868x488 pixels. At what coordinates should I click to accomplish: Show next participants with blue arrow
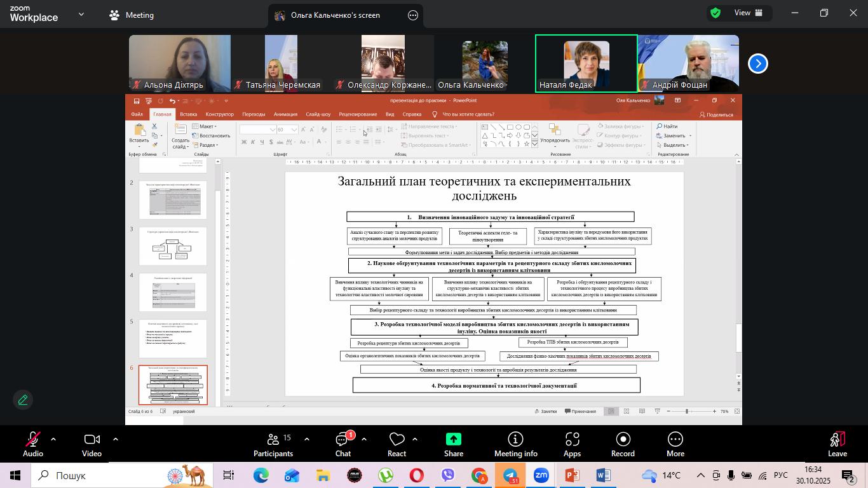pyautogui.click(x=757, y=64)
